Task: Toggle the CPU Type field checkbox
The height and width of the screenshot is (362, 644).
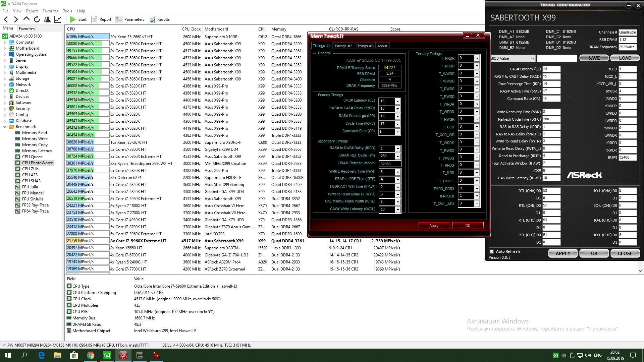Action: click(69, 286)
